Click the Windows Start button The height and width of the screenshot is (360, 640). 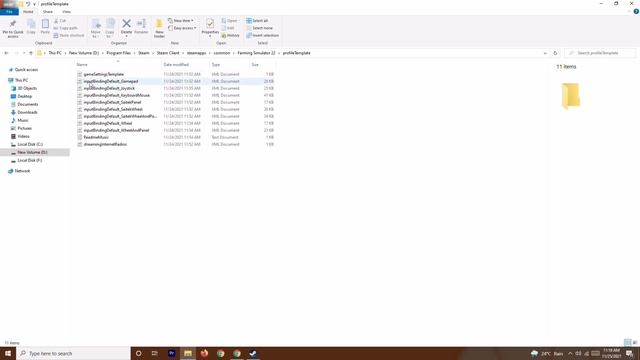pyautogui.click(x=8, y=353)
